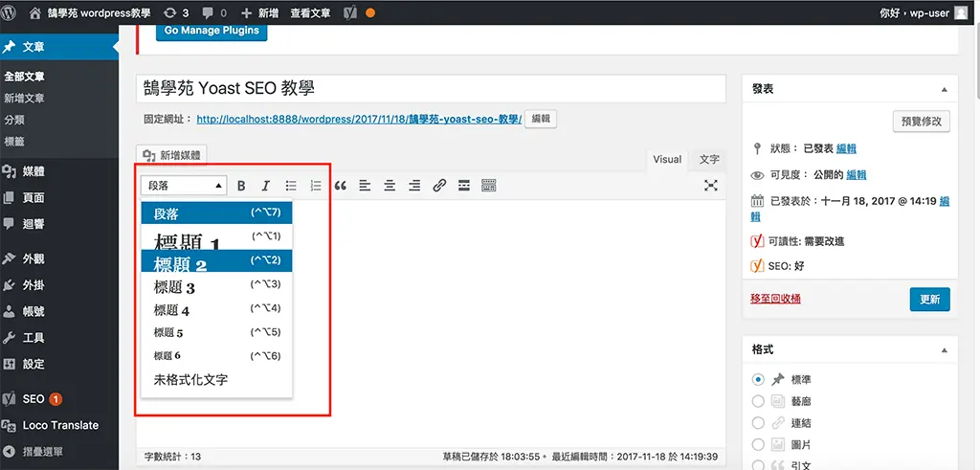Open 外掛 in the sidebar
Image resolution: width=980 pixels, height=470 pixels.
pyautogui.click(x=59, y=285)
